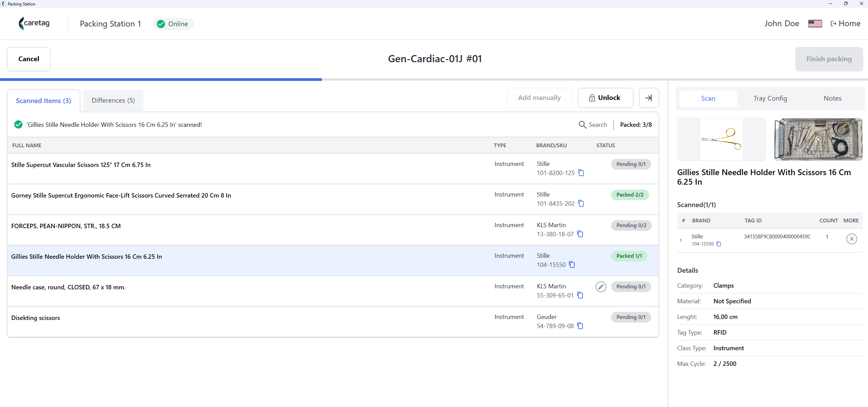Copy SKU 101-8200-125 with the clipboard icon
The width and height of the screenshot is (868, 407).
coord(581,173)
